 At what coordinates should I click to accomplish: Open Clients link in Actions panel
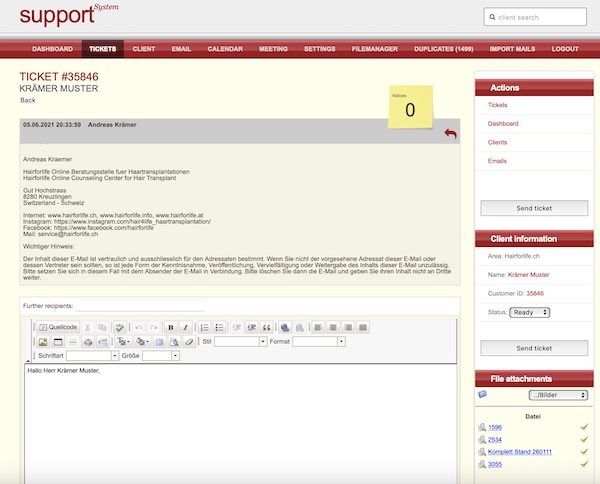(497, 142)
